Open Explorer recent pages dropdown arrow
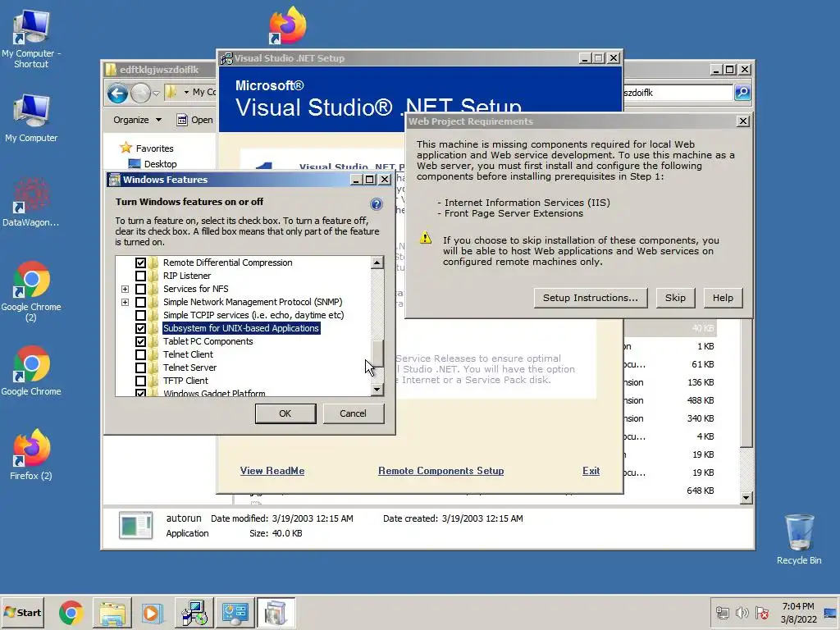Screen dimensions: 840x630 coord(156,94)
